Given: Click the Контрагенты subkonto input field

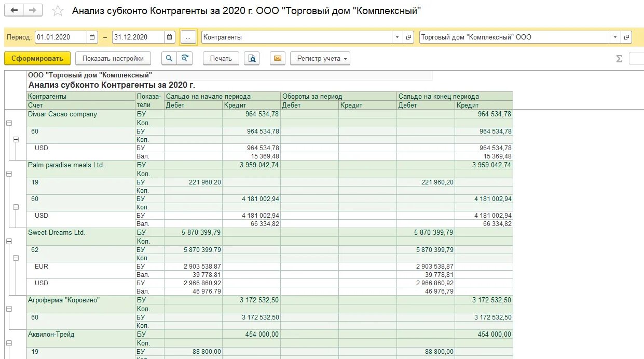Looking at the screenshot, I should click(296, 37).
